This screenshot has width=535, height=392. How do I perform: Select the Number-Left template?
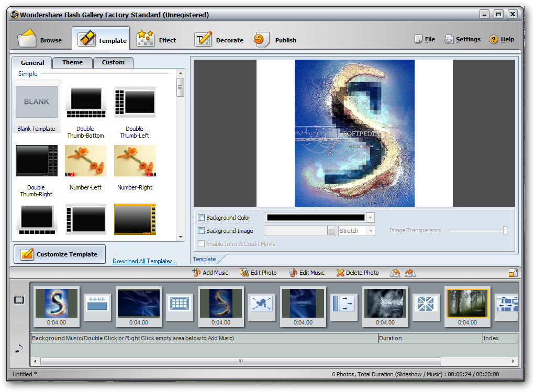click(x=86, y=167)
